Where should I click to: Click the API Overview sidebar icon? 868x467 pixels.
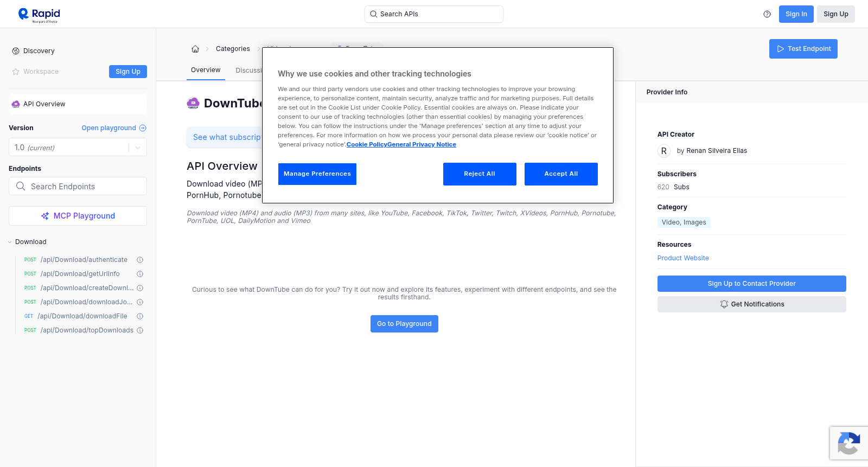click(16, 104)
